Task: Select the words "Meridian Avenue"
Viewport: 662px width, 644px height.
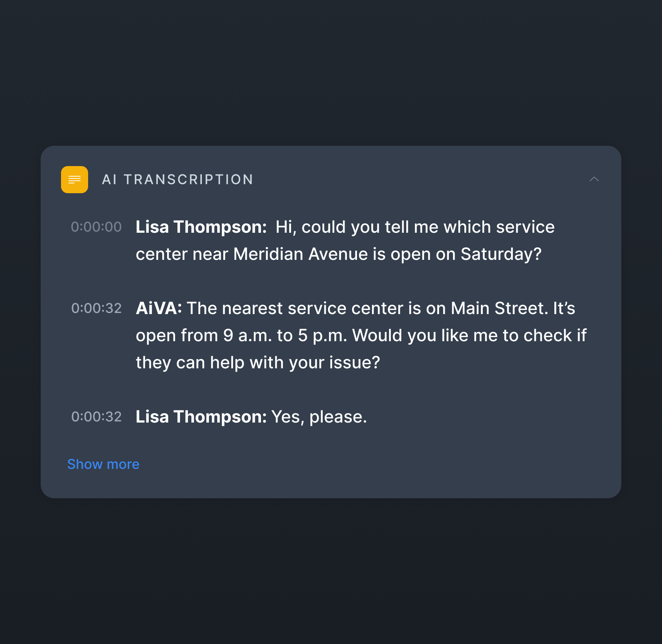Action: click(x=300, y=254)
